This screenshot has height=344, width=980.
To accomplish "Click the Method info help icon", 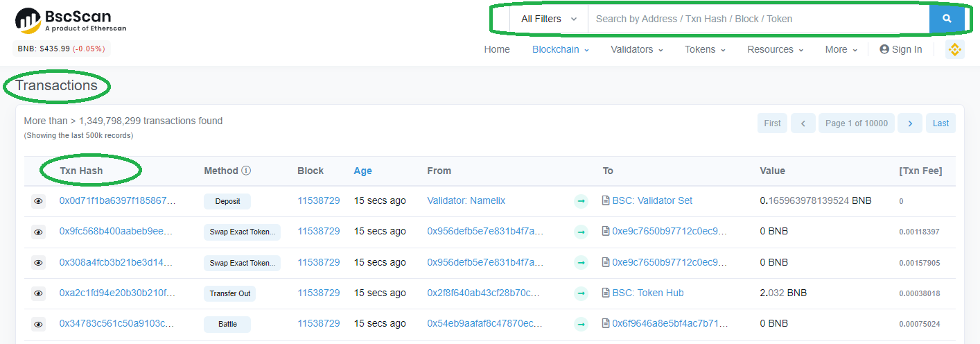I will (246, 171).
